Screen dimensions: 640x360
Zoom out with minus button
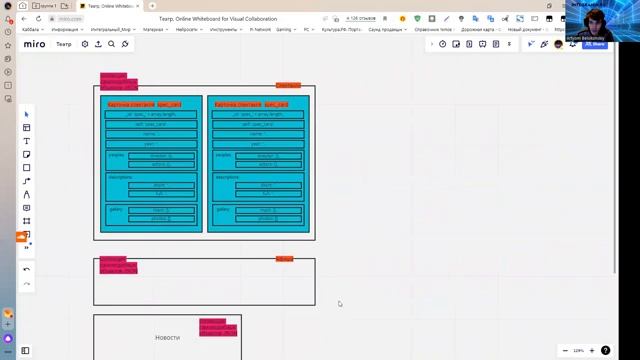click(x=565, y=351)
